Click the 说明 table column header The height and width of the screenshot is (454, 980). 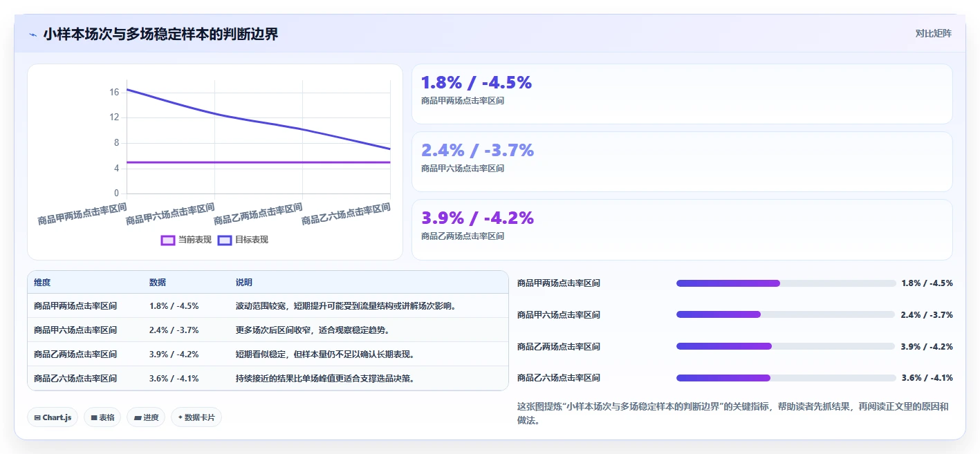click(x=244, y=283)
